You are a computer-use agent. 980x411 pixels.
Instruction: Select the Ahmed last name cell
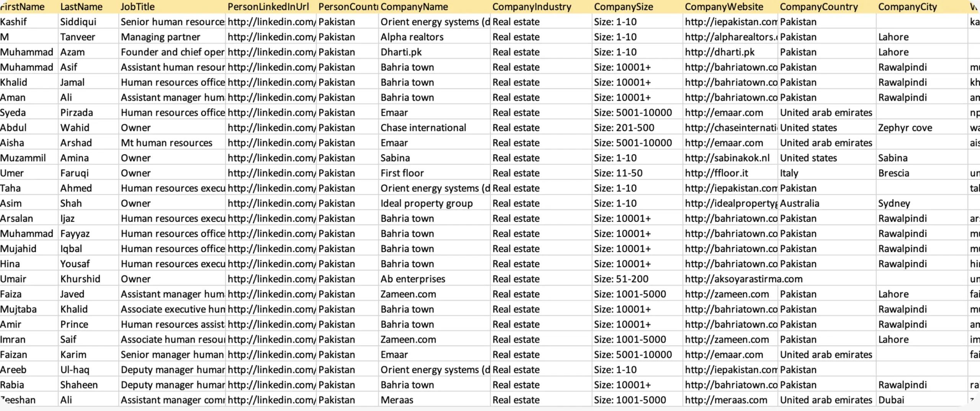88,188
